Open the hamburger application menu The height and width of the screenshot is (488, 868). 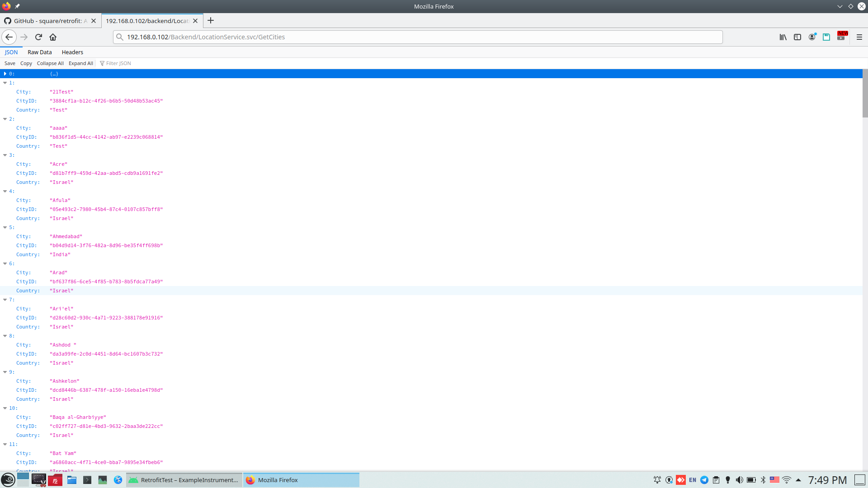click(x=859, y=37)
